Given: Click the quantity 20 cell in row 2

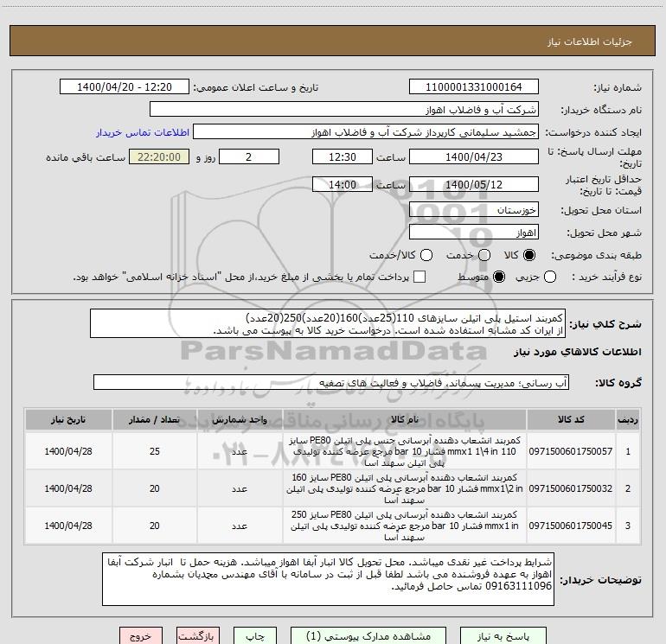Looking at the screenshot, I should [x=155, y=488].
